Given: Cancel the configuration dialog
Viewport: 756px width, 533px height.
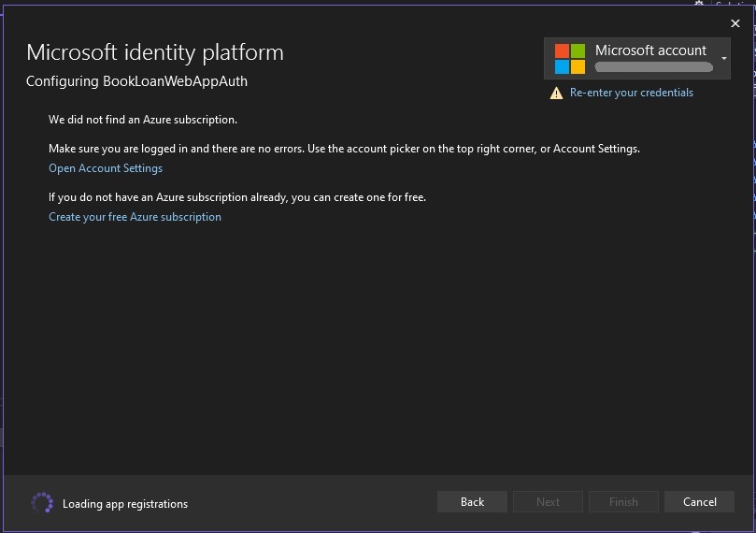Looking at the screenshot, I should pyautogui.click(x=699, y=501).
